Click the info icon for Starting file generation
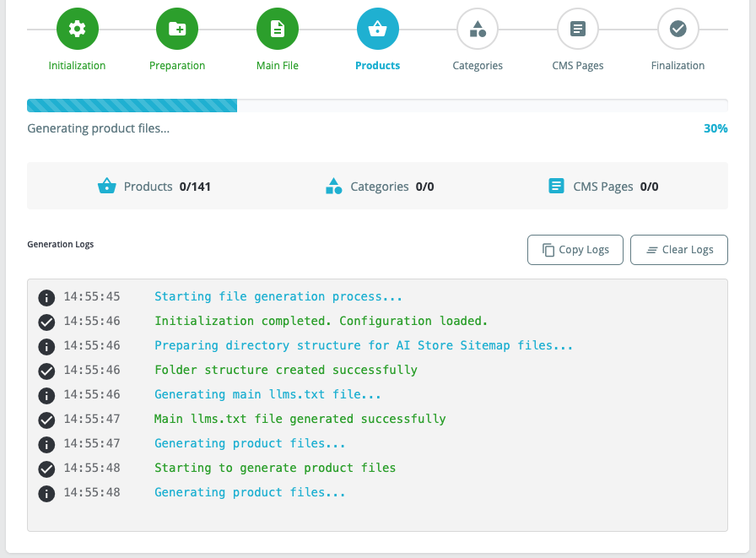This screenshot has width=756, height=558. [46, 297]
